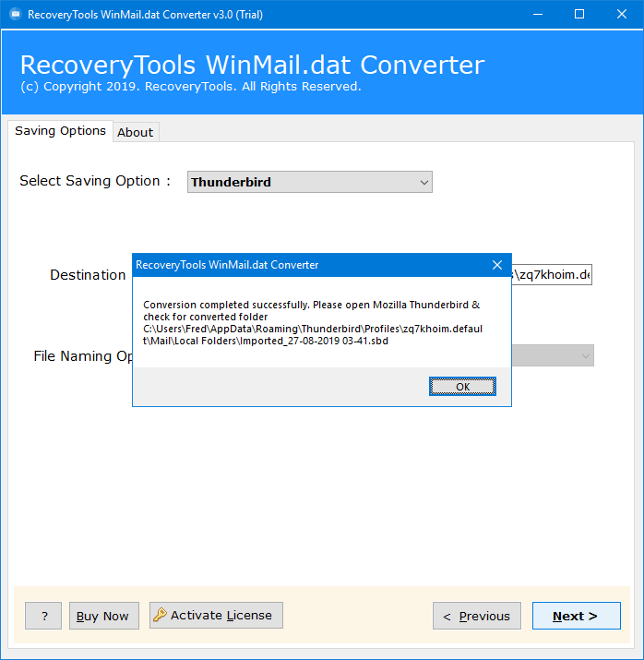Click the Destination label
This screenshot has height=660, width=644.
pos(88,275)
